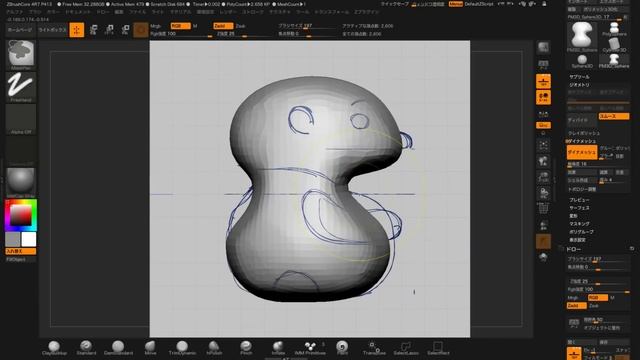Click the スムース button
Image resolution: width=640 pixels, height=360 pixels.
click(613, 116)
